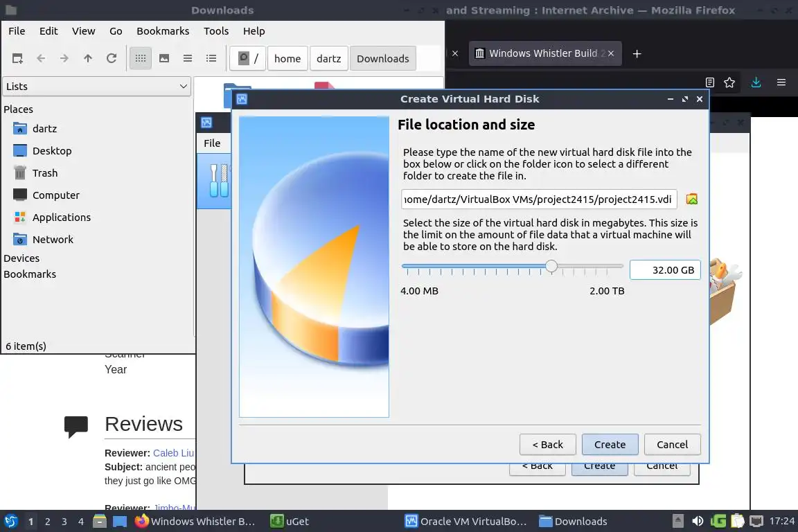
Task: Open the Tools menu in file manager
Action: (216, 31)
